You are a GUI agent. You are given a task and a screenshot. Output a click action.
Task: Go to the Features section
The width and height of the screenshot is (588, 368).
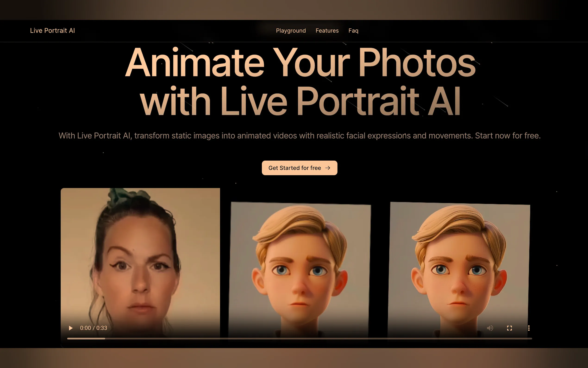pos(327,31)
